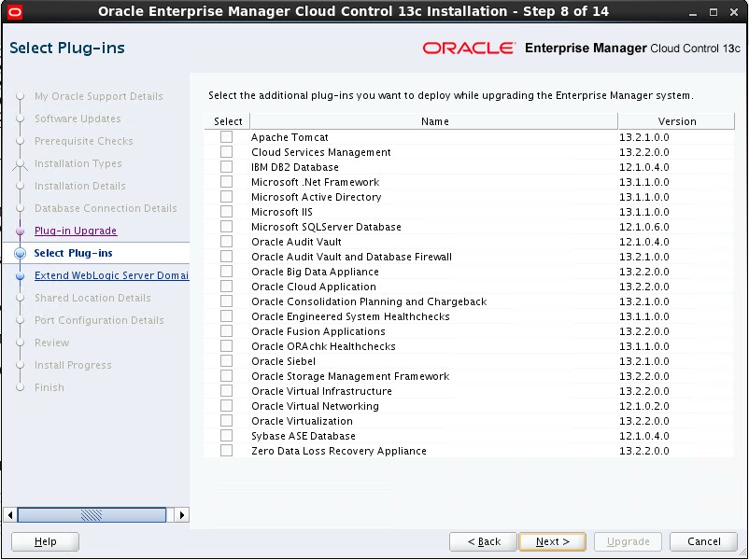The image size is (749, 560).
Task: Sort by the Name column header
Action: point(434,121)
